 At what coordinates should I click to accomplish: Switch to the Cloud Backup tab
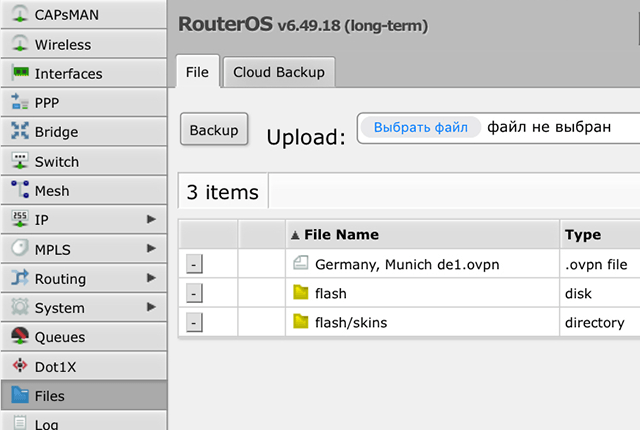279,72
